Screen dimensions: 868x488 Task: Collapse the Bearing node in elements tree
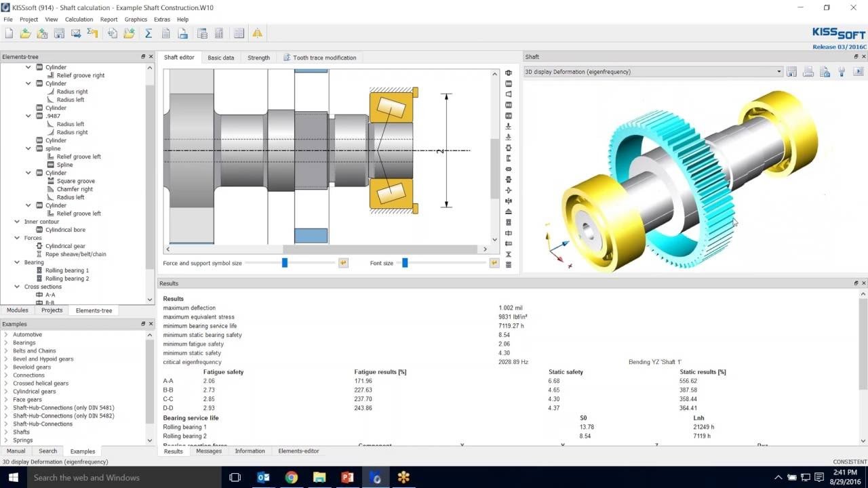[18, 262]
